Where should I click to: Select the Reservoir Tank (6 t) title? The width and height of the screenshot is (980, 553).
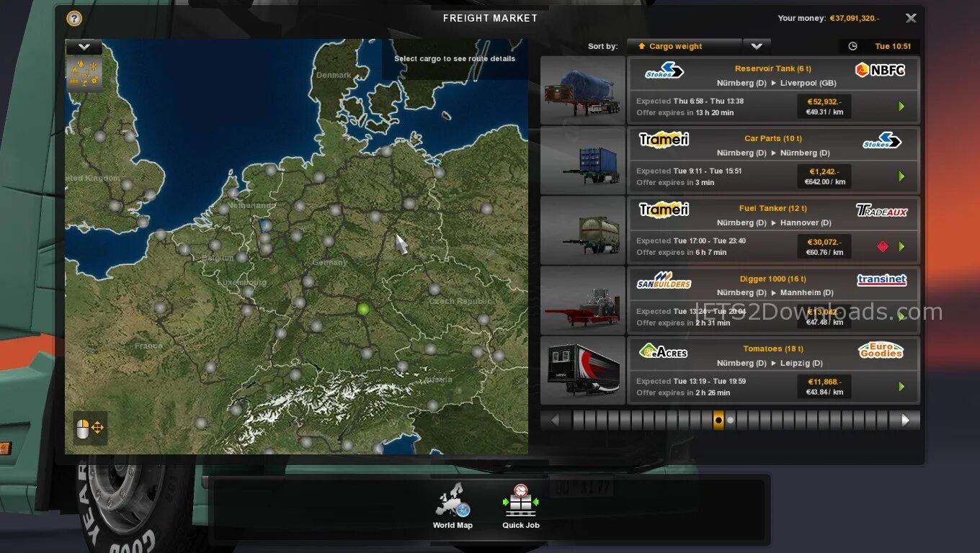772,68
